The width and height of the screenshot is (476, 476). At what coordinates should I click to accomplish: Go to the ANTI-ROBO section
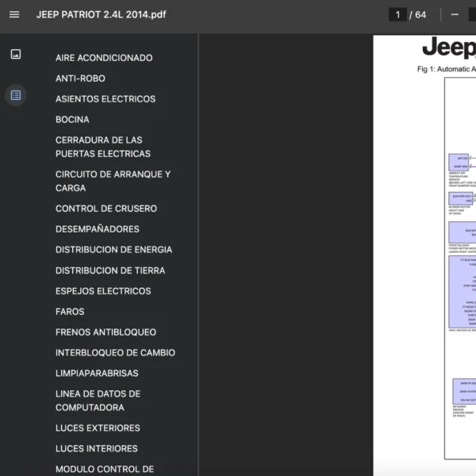[x=80, y=79]
